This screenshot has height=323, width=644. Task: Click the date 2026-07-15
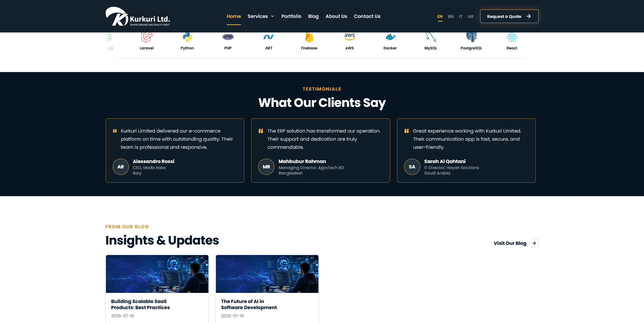(232, 316)
